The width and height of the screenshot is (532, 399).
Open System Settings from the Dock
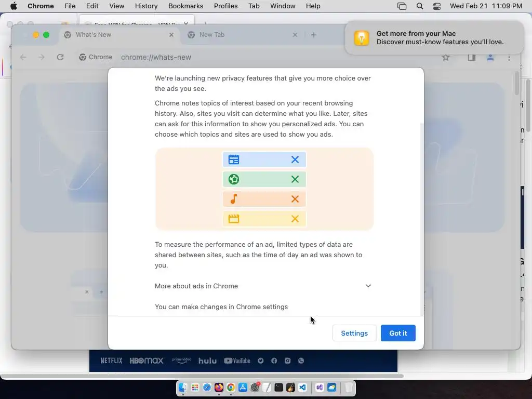point(255,387)
